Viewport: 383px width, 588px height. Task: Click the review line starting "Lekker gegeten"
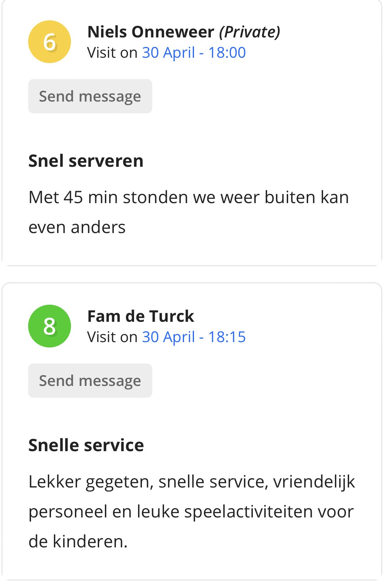click(192, 482)
